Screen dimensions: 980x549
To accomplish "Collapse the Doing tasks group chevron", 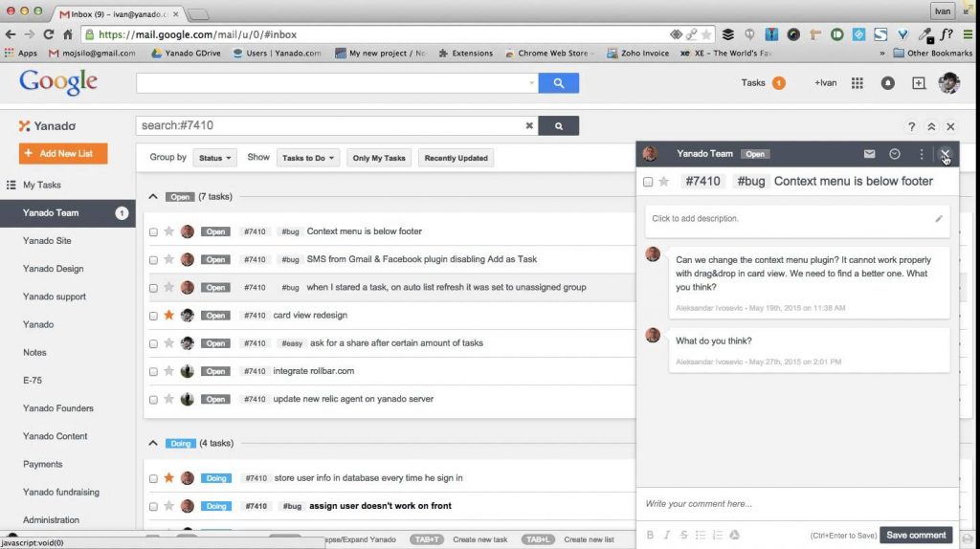I will point(153,443).
